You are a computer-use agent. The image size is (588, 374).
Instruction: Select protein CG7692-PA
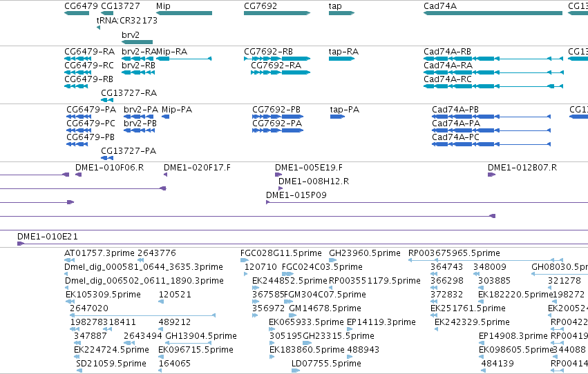[278, 130]
